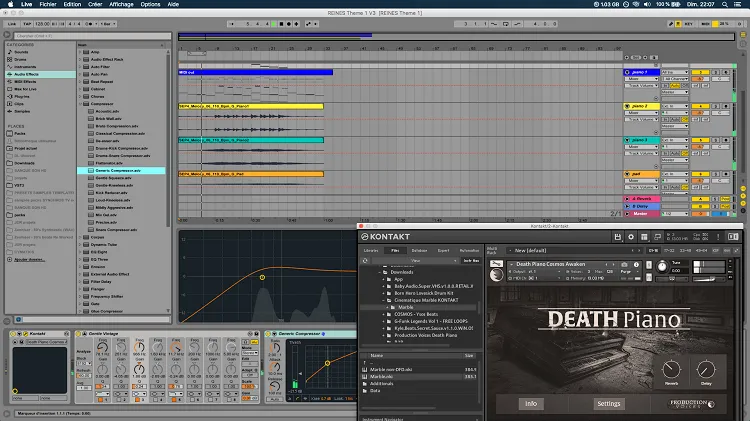Toggle Generic Compressor device on/off
750x421 pixels.
click(268, 333)
